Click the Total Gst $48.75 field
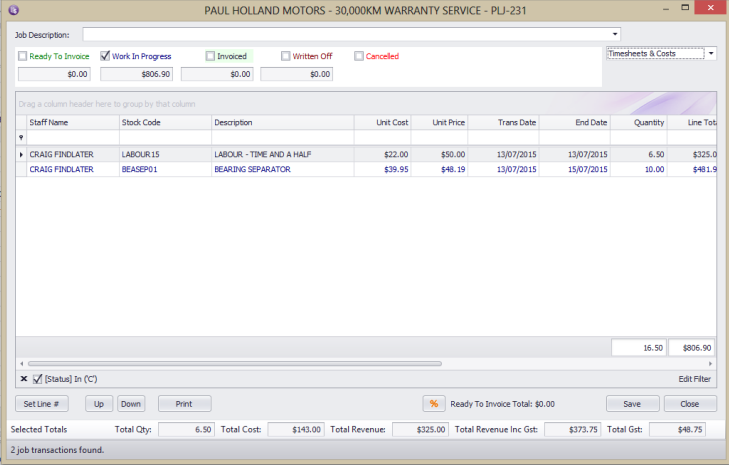The image size is (729, 465). 677,429
